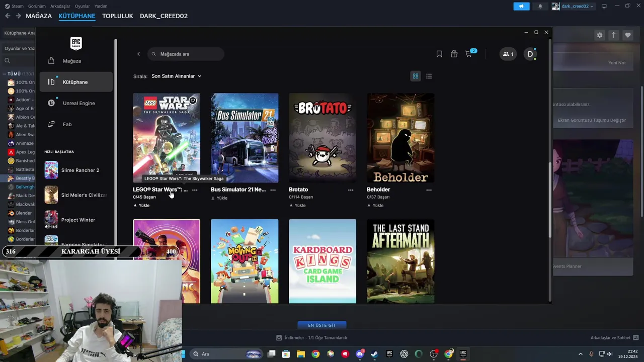Screen dimensions: 644x362
Task: Open the Steam menu in the menu bar
Action: 14,6
